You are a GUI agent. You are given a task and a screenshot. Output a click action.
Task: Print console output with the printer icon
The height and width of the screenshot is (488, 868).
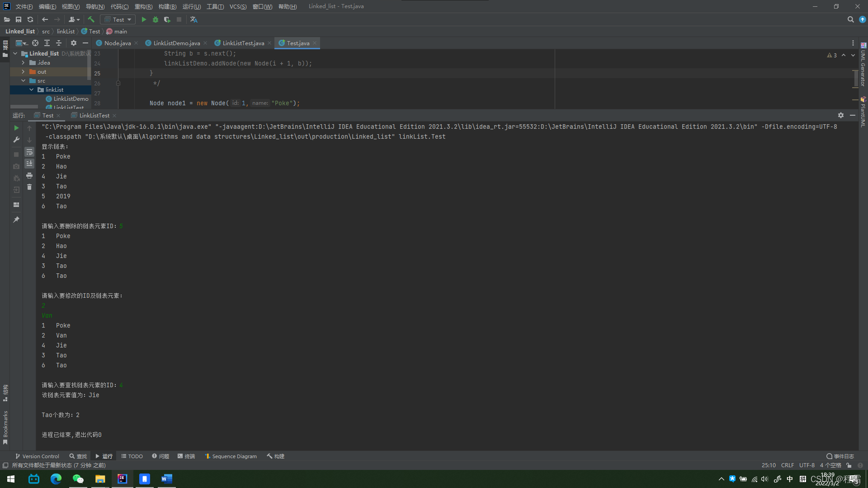coord(29,175)
